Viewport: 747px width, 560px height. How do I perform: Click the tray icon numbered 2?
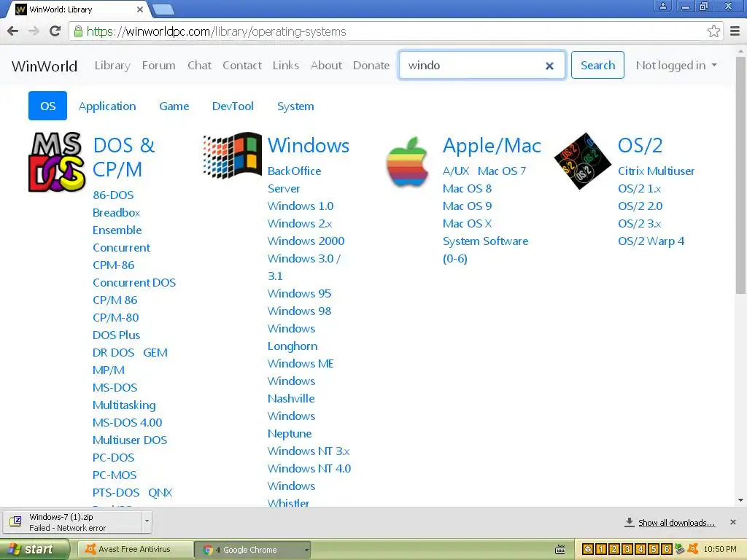click(x=614, y=550)
